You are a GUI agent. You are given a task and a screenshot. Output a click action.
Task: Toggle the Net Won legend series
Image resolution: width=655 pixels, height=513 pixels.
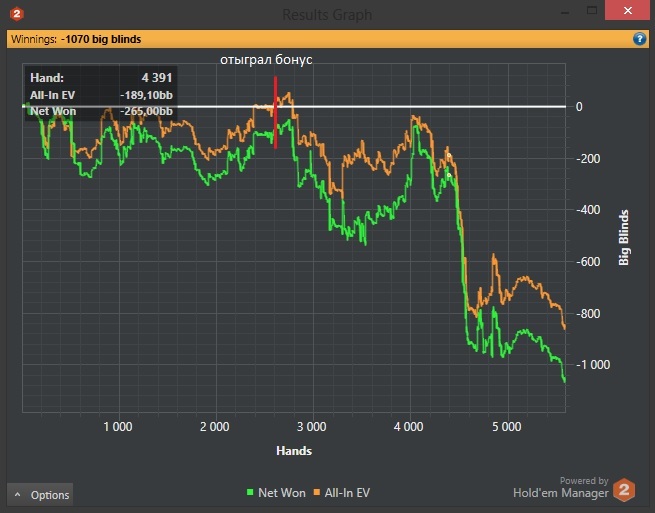click(x=276, y=493)
